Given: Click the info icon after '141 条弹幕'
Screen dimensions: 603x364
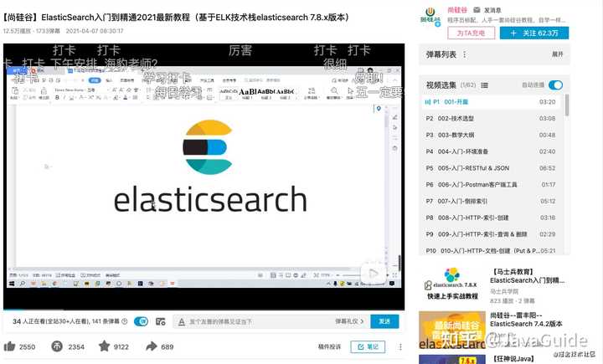Looking at the screenshot, I should point(124,321).
